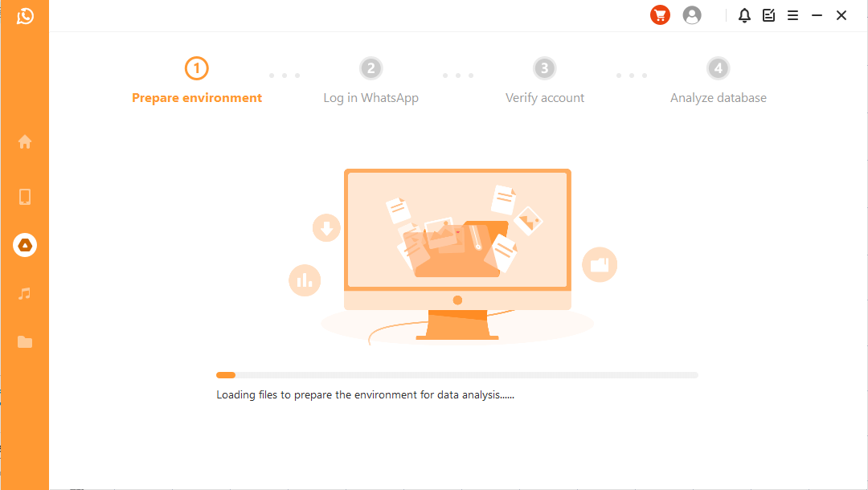Open the Google Drive backup sidebar icon
Viewport: 868px width, 490px height.
(x=25, y=245)
